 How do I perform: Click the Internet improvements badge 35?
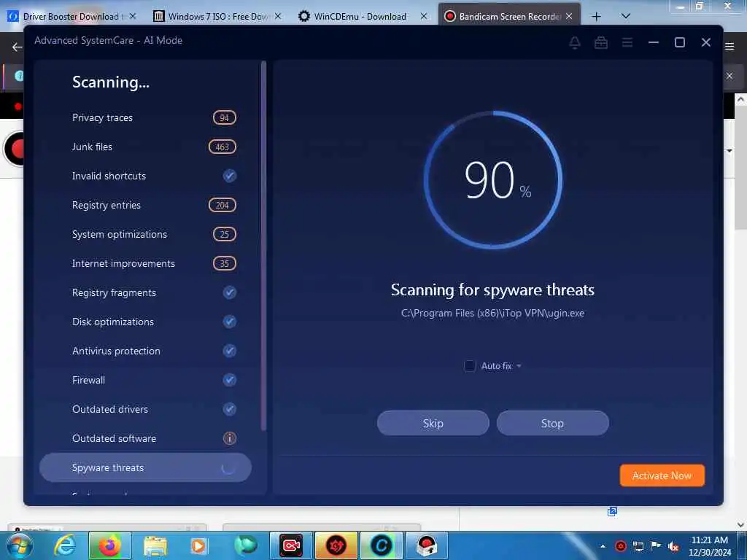(x=225, y=263)
